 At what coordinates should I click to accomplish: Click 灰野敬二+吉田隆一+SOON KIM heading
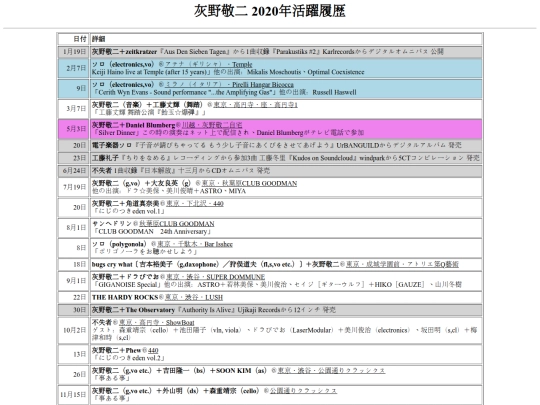click(179, 371)
